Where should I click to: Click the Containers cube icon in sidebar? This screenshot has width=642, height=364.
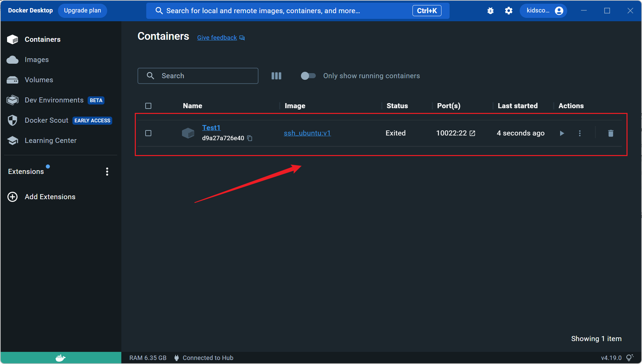pyautogui.click(x=12, y=39)
